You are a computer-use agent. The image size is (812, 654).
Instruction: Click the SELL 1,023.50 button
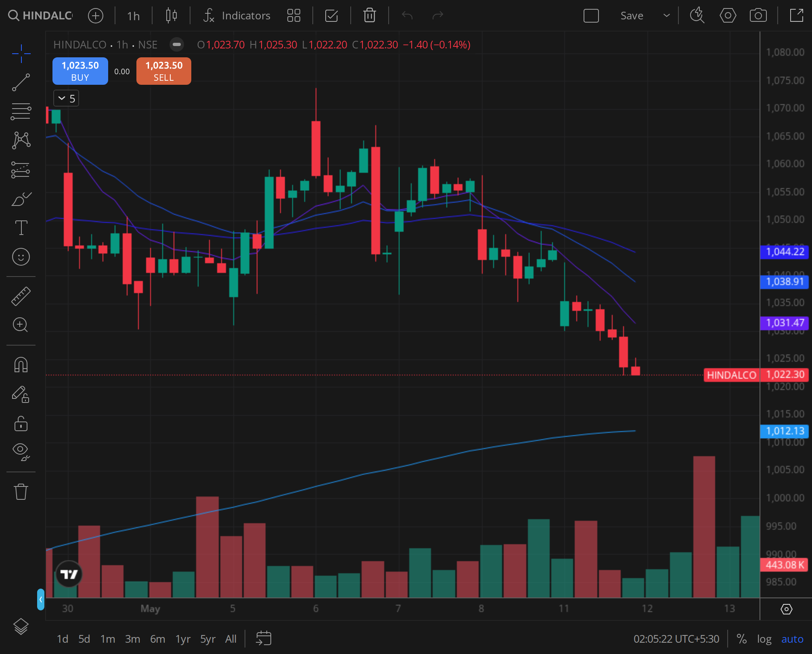pos(164,71)
